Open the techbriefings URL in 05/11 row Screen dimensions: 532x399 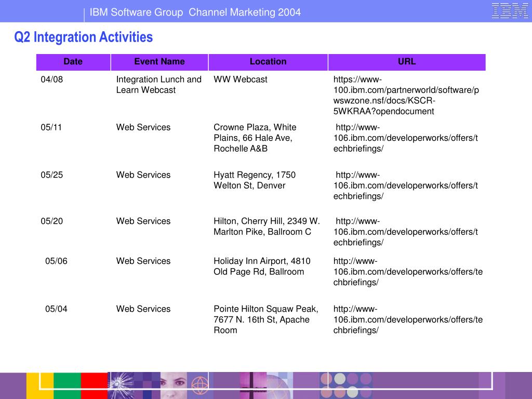(x=405, y=138)
